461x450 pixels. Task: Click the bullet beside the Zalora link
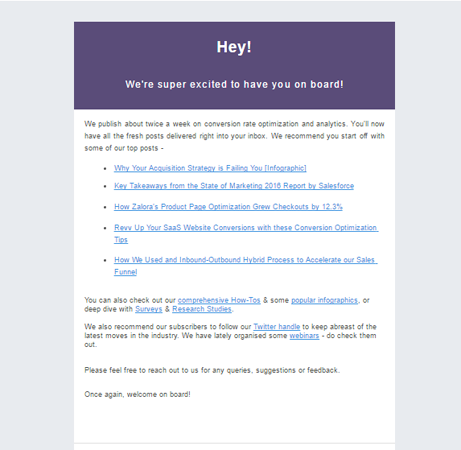(x=105, y=207)
